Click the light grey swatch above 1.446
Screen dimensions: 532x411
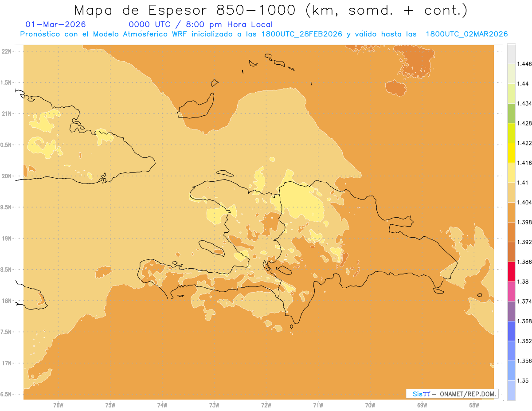pyautogui.click(x=511, y=54)
